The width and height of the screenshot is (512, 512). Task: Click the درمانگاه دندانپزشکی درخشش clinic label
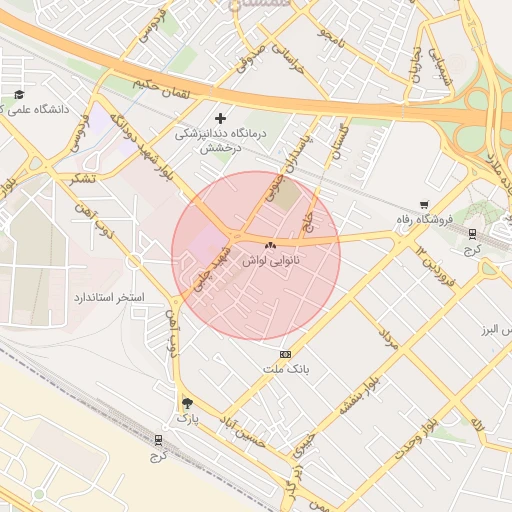coord(221,141)
